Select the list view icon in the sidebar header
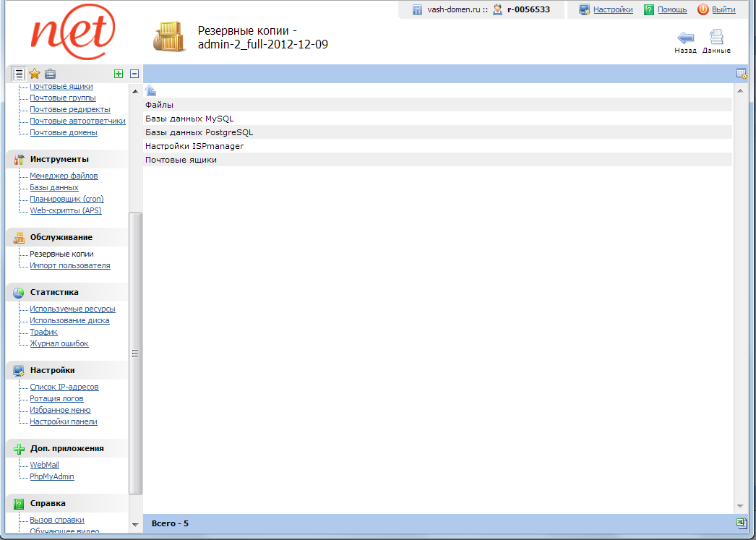Screen dimensions: 756x540 click(x=19, y=74)
